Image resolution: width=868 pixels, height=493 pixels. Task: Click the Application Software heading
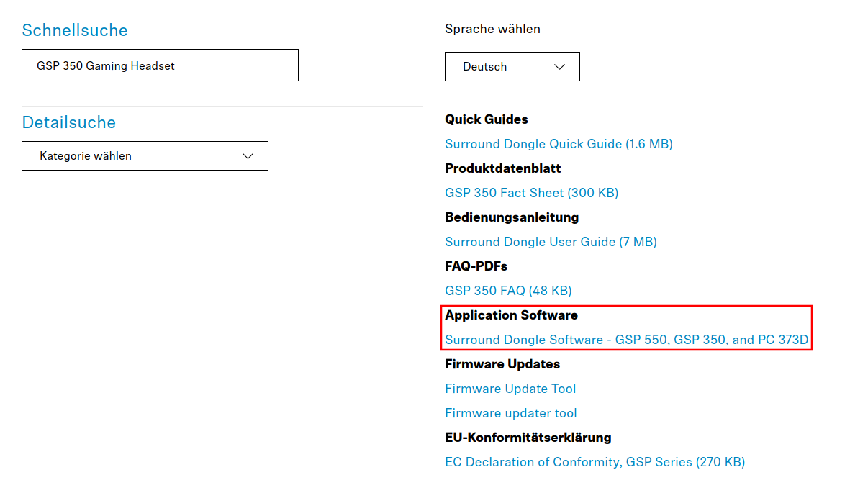click(511, 315)
